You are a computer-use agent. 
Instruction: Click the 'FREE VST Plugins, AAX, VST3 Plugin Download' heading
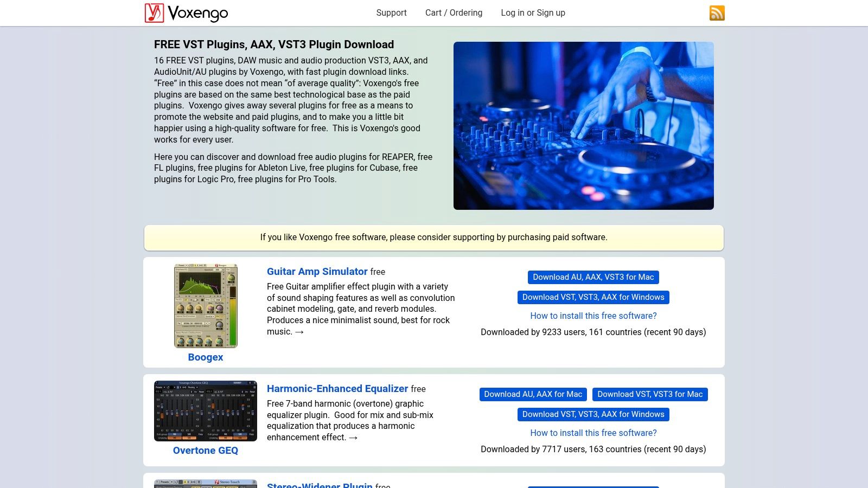click(x=274, y=44)
